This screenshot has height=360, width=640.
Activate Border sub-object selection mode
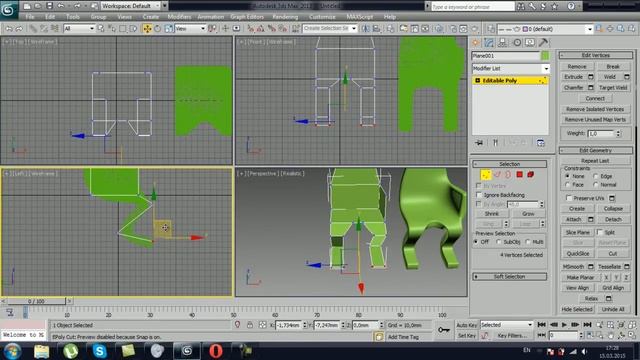point(508,175)
